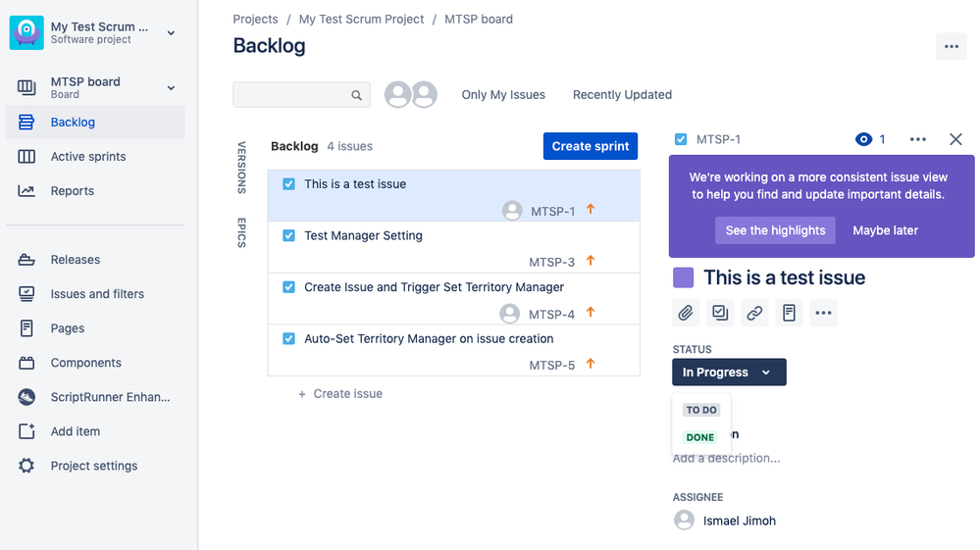
Task: Expand the My Test Scrum project chevron
Action: click(x=171, y=33)
